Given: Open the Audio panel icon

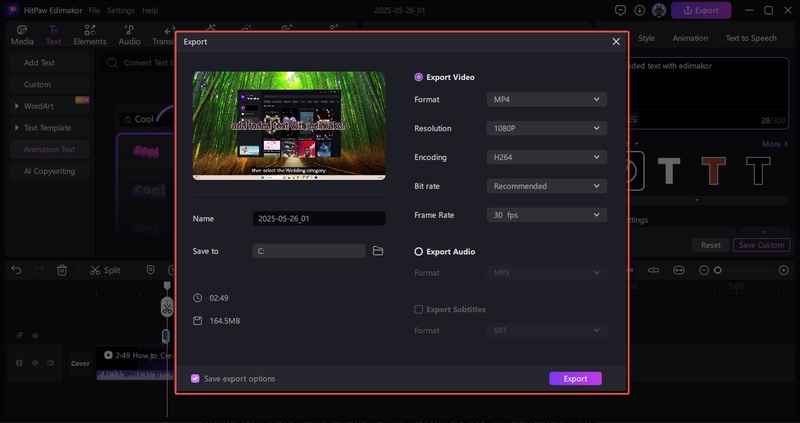Looking at the screenshot, I should pyautogui.click(x=130, y=36).
